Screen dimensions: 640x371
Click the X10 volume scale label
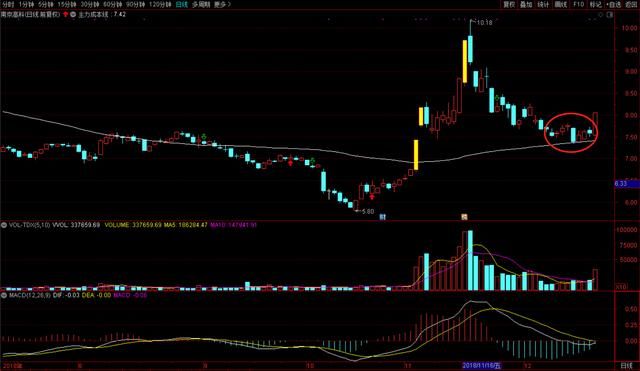[x=621, y=287]
